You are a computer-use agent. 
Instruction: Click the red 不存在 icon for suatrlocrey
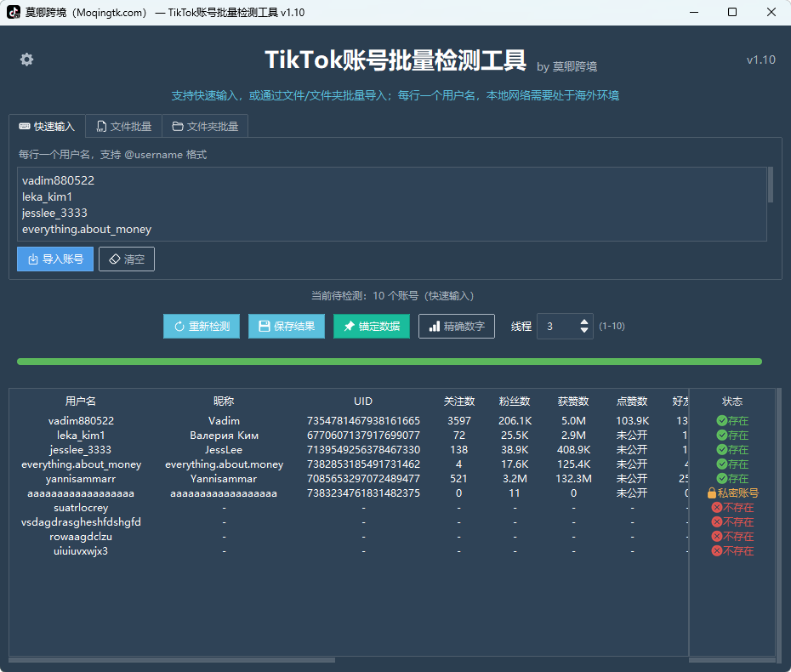click(x=717, y=508)
